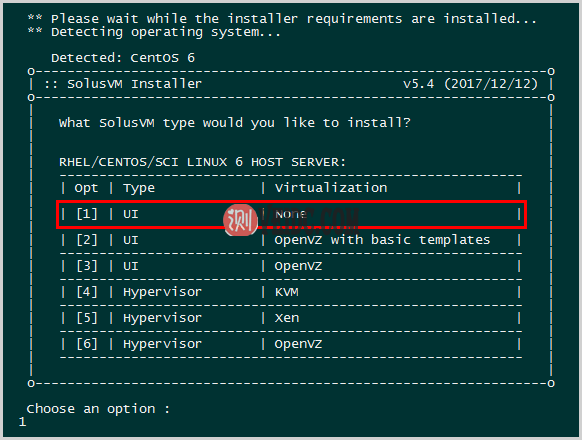
Task: Click the 'Detecting operating system...' line
Action: pos(154,32)
